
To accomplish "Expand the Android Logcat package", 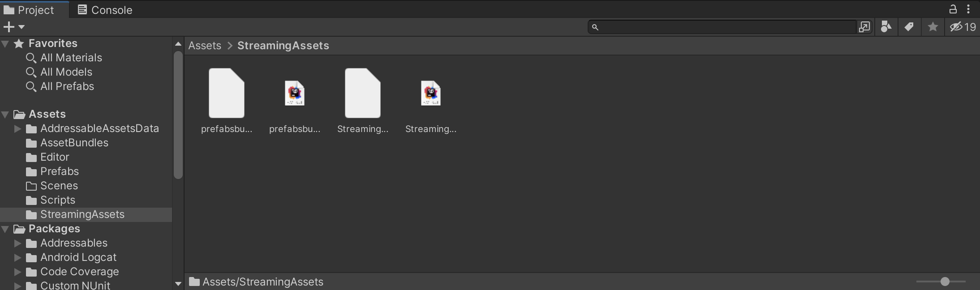I will point(17,258).
